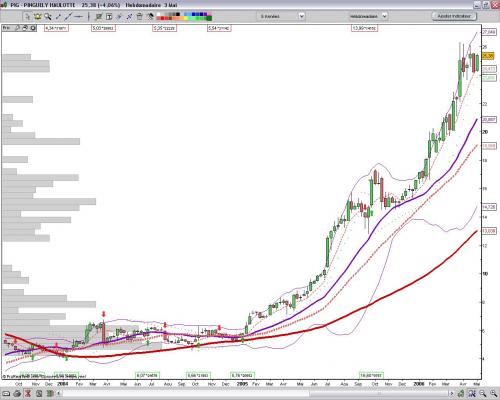Viewport: 500px width, 400px height.
Task: Choose the horizontal line drawing tool
Action: click(x=79, y=16)
